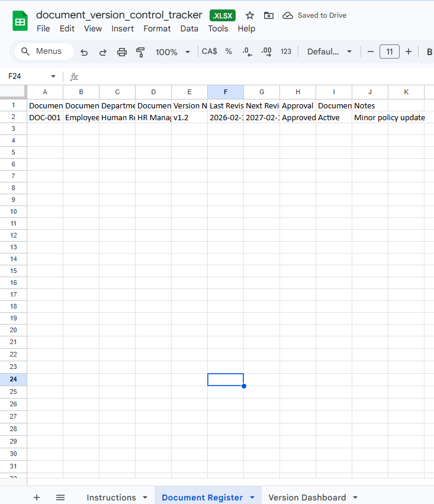Image resolution: width=434 pixels, height=504 pixels.
Task: Format as percent using the % icon
Action: (229, 52)
